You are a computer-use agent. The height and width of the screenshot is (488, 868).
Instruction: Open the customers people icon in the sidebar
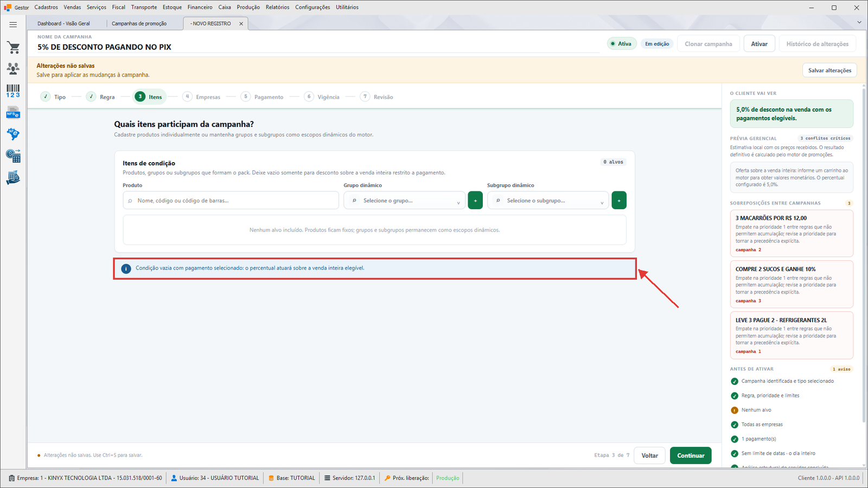coord(13,68)
